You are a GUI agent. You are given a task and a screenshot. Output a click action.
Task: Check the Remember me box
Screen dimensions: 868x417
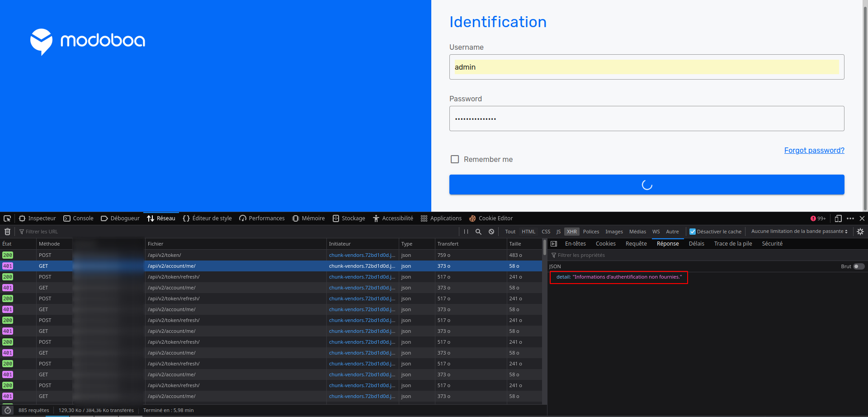455,159
